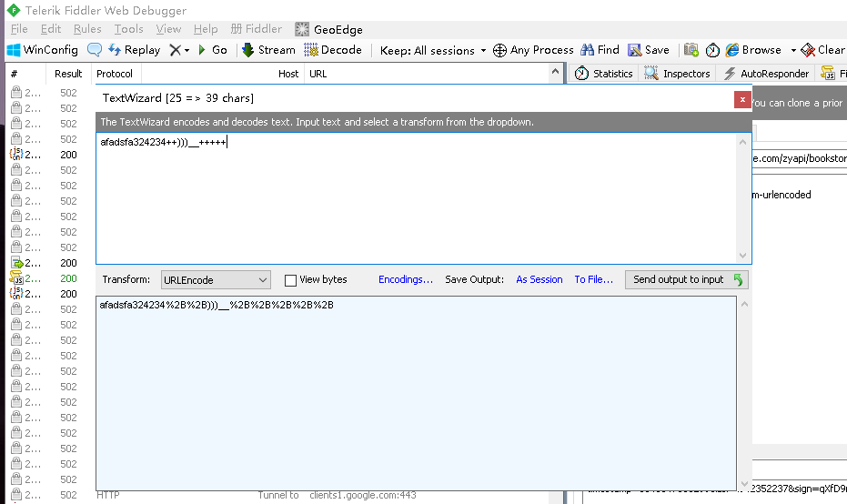The image size is (847, 504).
Task: Expand the Browse dropdown arrow
Action: pyautogui.click(x=793, y=50)
